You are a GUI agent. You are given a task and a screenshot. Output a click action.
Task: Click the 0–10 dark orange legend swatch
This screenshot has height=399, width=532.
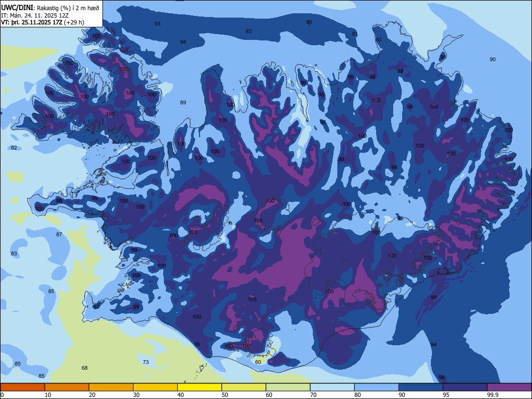[x=22, y=387]
